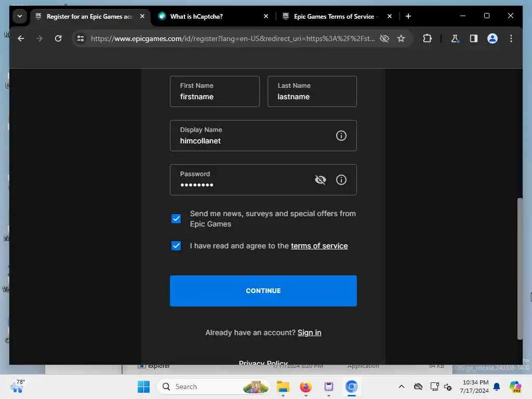532x399 pixels.
Task: Open the purple app icon on taskbar
Action: [x=329, y=387]
